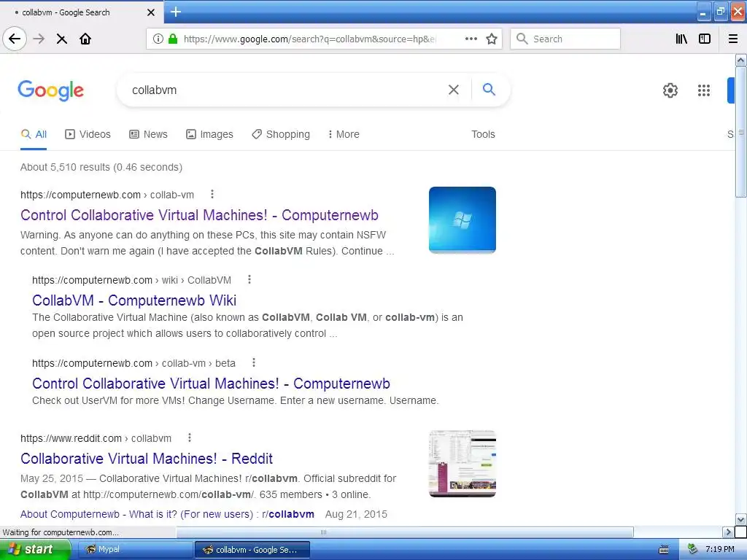This screenshot has width=747, height=560.
Task: Go back using the browser back arrow
Action: tap(15, 39)
